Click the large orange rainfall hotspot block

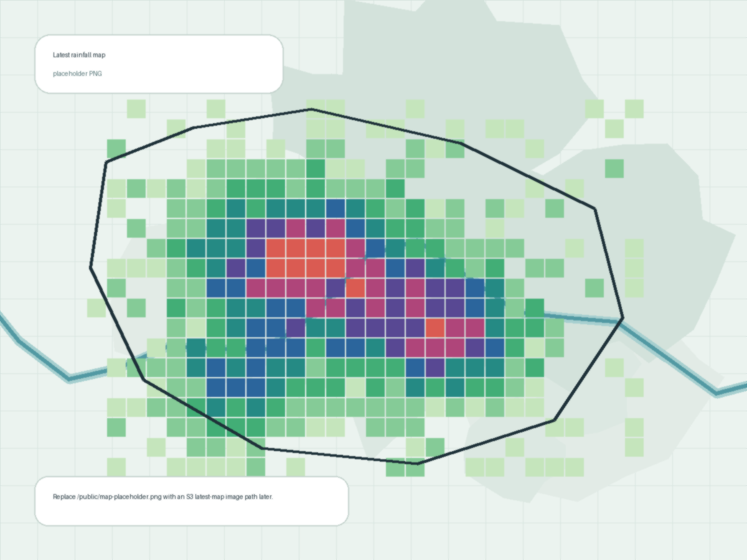[305, 258]
